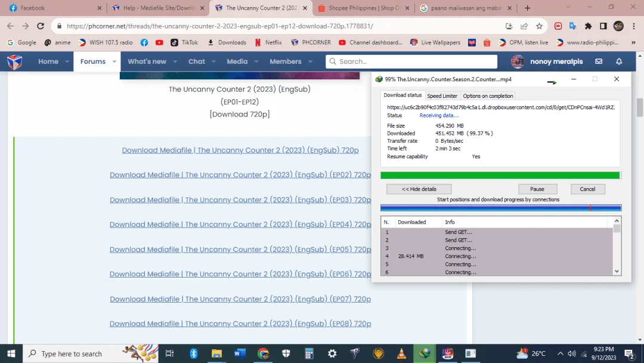
Task: Click the blue connections progress bar
Action: tap(501, 208)
